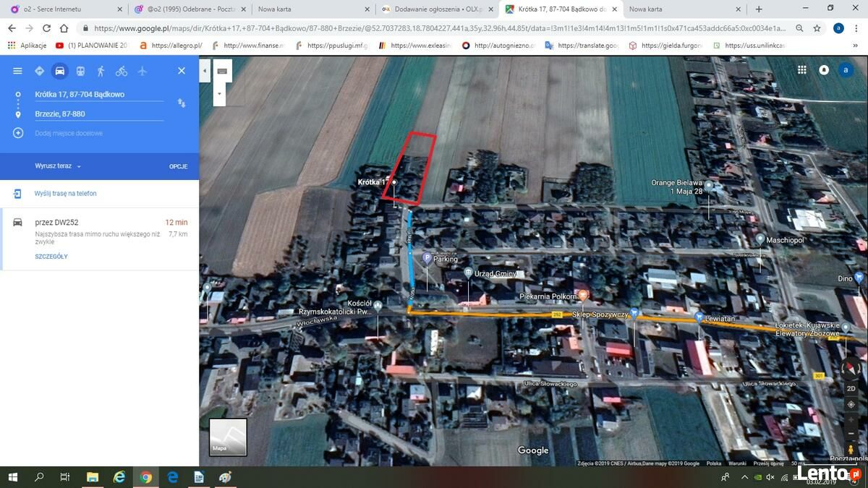Screen dimensions: 868x488
Task: Select public transit travel mode
Action: tap(80, 71)
